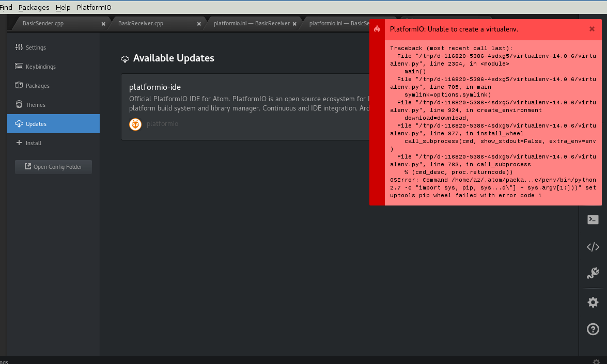Click the code brackets icon in toolbar
Image resolution: width=607 pixels, height=364 pixels.
[593, 247]
